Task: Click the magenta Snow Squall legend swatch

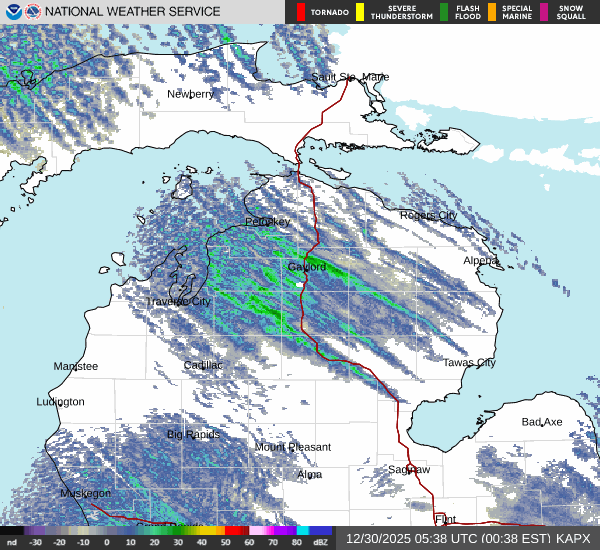Action: click(545, 12)
